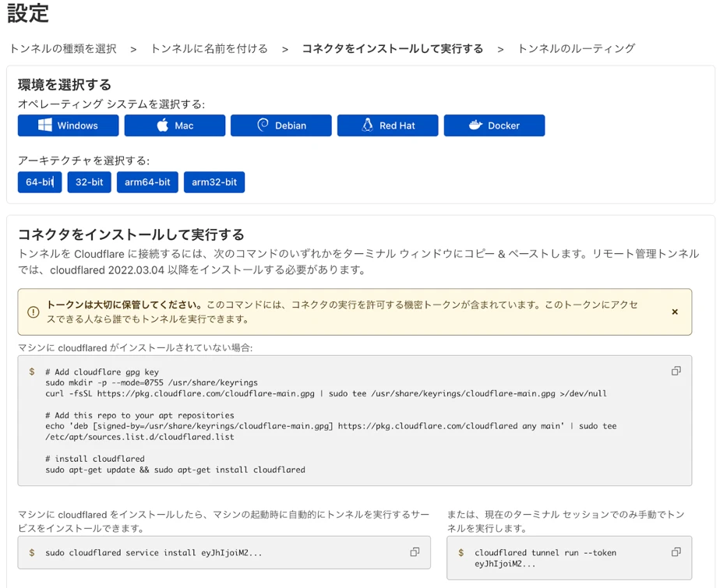
Task: Copy the service install command
Action: (415, 552)
